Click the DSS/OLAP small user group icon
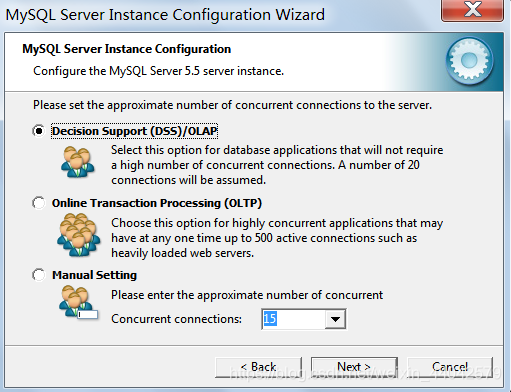This screenshot has height=392, width=511. 77,162
